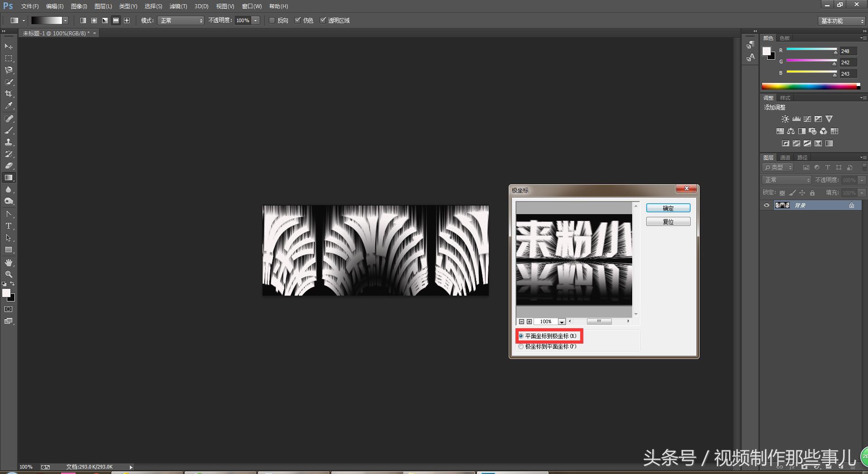Click the 背景 layer thumbnail

point(782,205)
